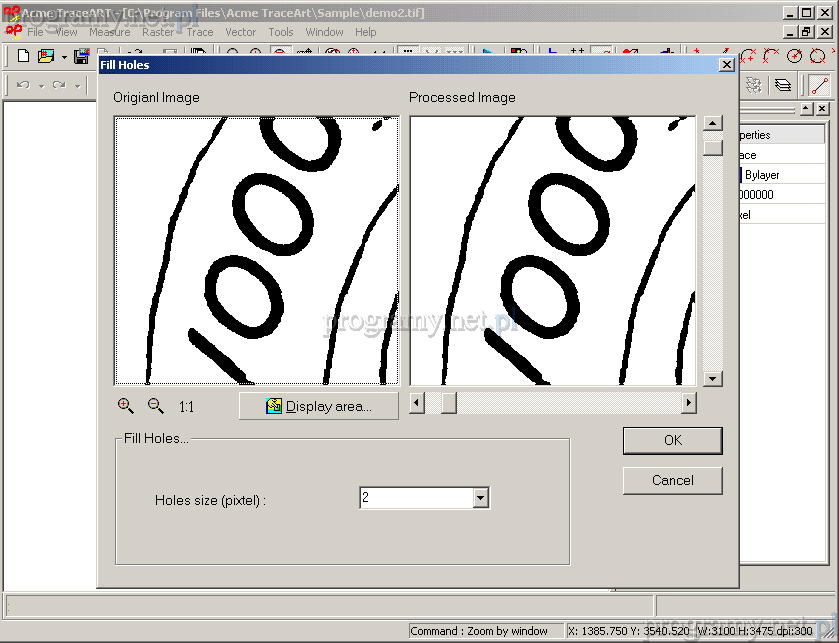The height and width of the screenshot is (643, 839).
Task: Click the zoom in magnifier icon
Action: tap(126, 405)
